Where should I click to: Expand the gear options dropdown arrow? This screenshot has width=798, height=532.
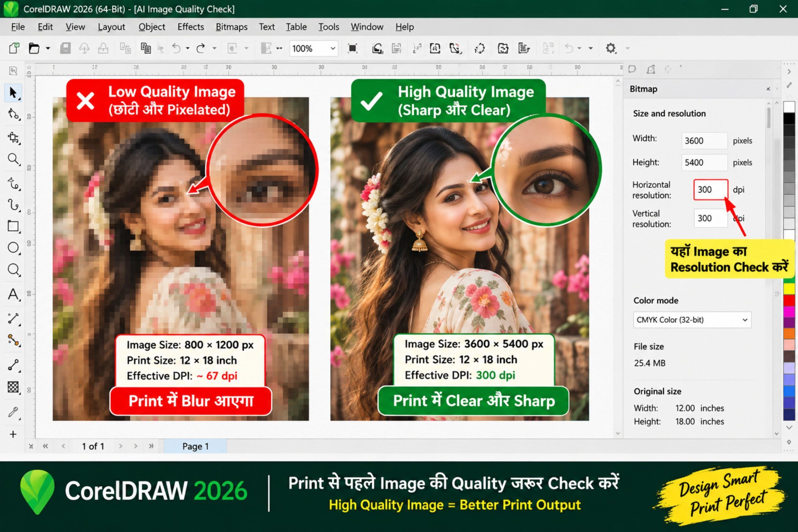[627, 48]
